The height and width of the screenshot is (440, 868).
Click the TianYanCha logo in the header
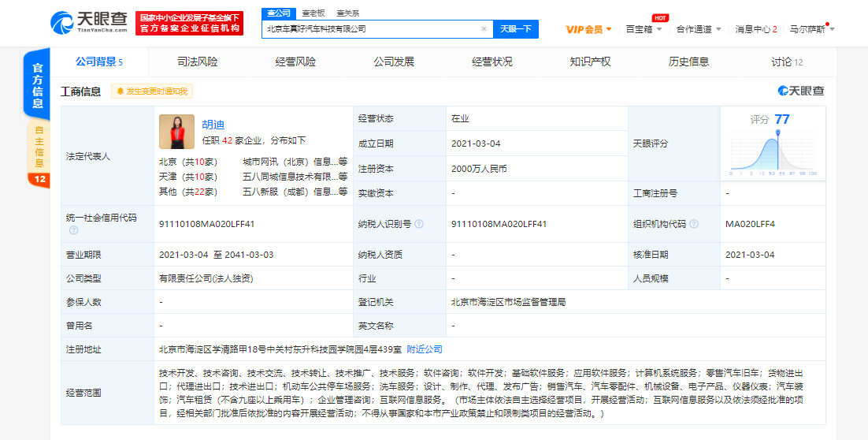tap(89, 23)
